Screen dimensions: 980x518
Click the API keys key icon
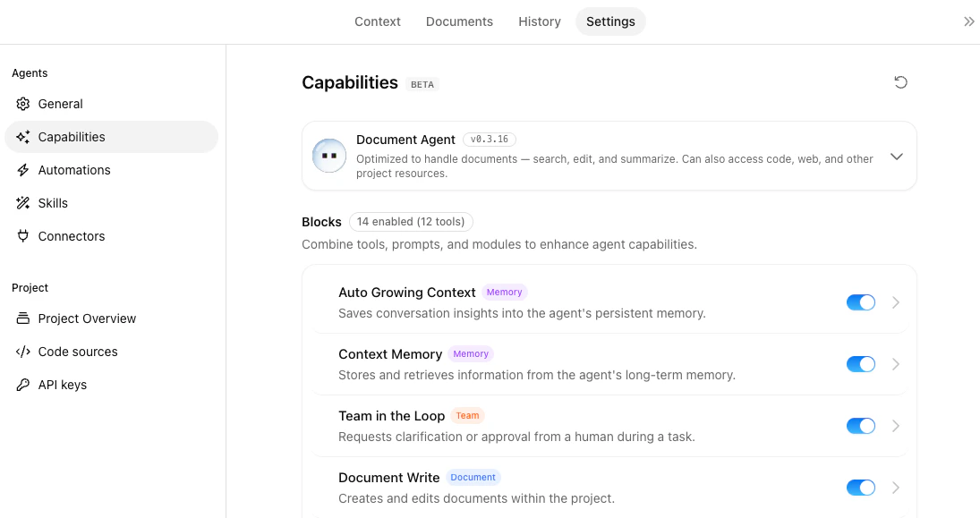[x=23, y=385]
